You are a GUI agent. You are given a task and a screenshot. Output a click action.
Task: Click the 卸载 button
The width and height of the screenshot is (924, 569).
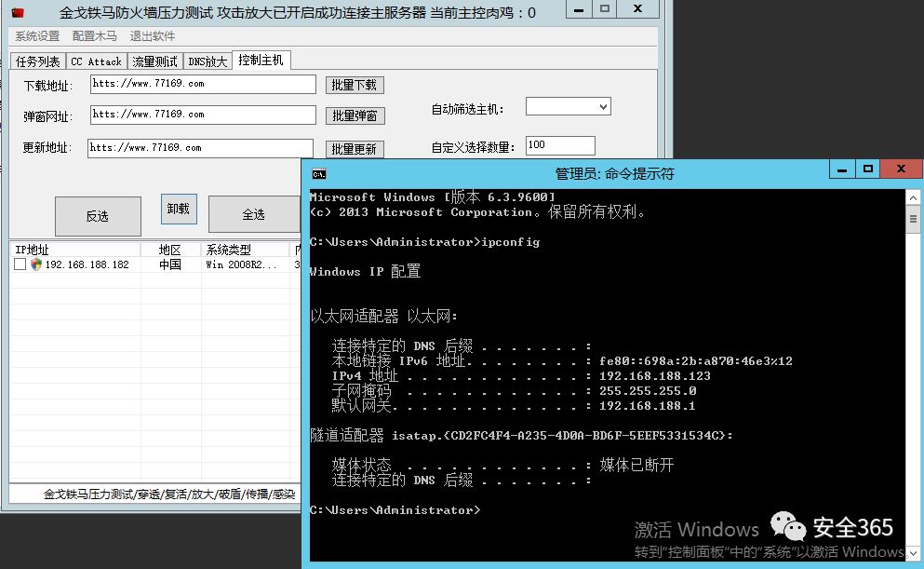pos(179,209)
